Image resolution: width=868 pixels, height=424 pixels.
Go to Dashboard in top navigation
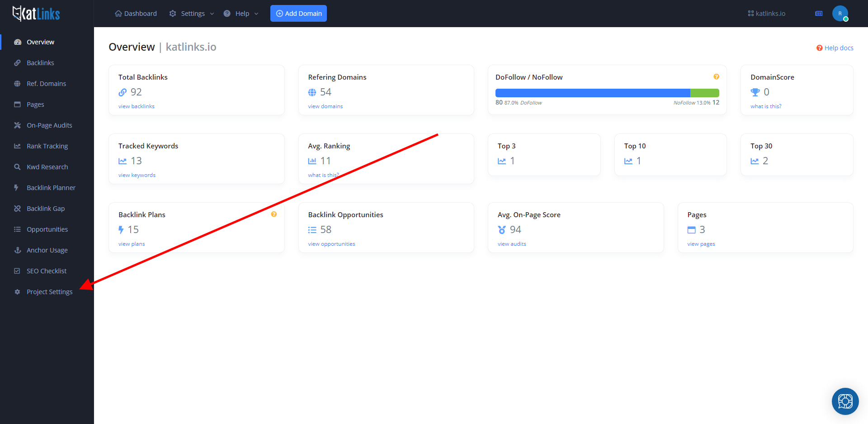136,14
